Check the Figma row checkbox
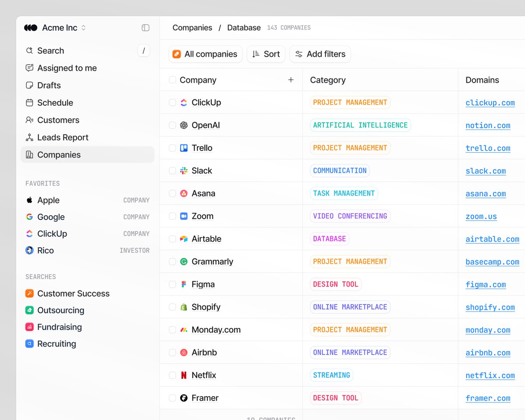 pyautogui.click(x=172, y=284)
